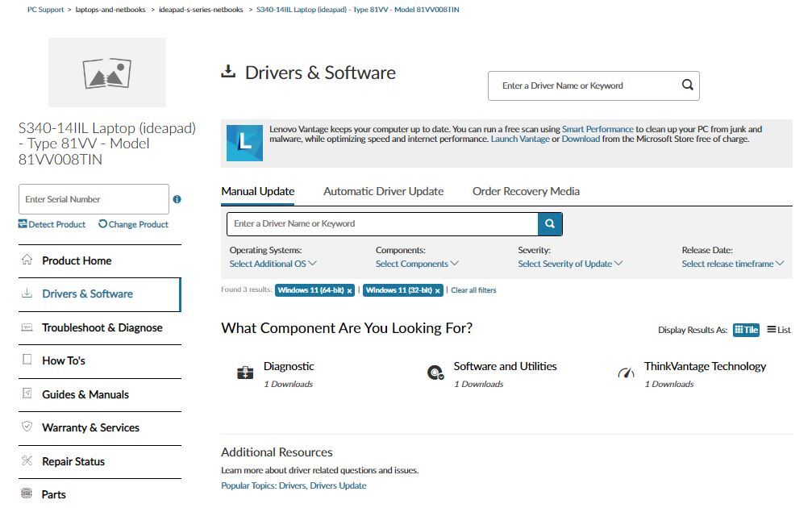Click the Launch Vantage link

click(x=520, y=139)
